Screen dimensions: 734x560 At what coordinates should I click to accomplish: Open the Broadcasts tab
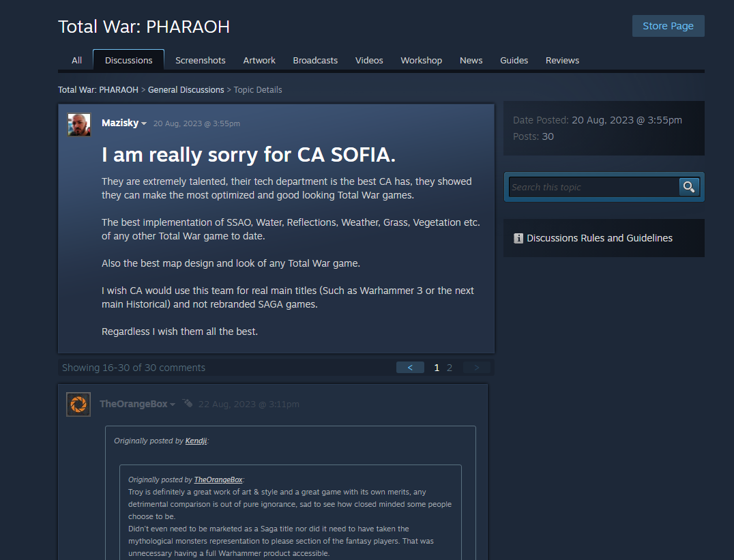[315, 61]
